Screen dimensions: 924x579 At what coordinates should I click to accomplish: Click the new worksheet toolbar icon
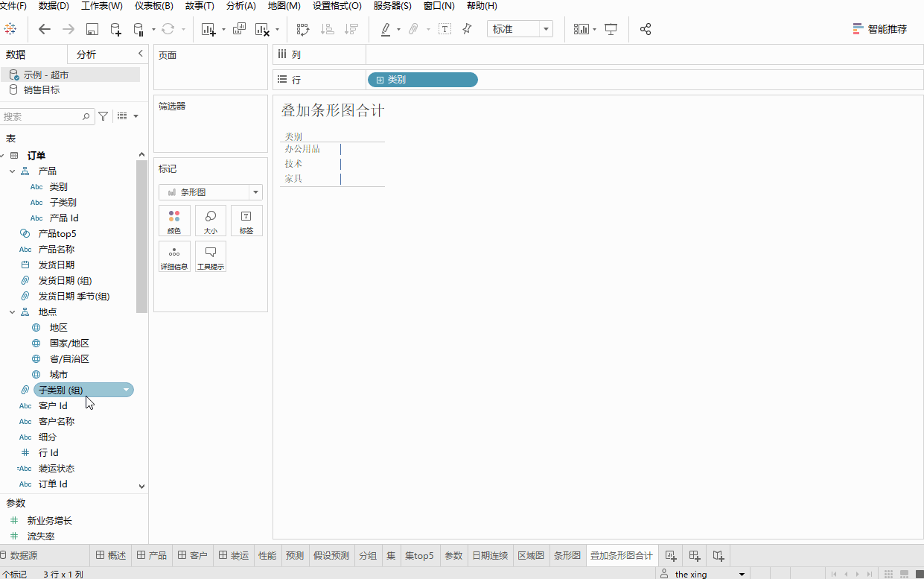pyautogui.click(x=208, y=29)
